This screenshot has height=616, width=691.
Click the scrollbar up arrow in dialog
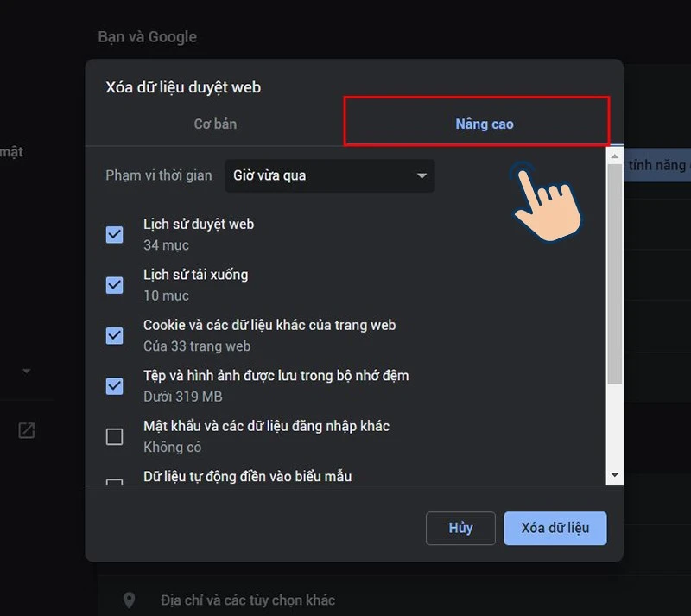click(615, 156)
